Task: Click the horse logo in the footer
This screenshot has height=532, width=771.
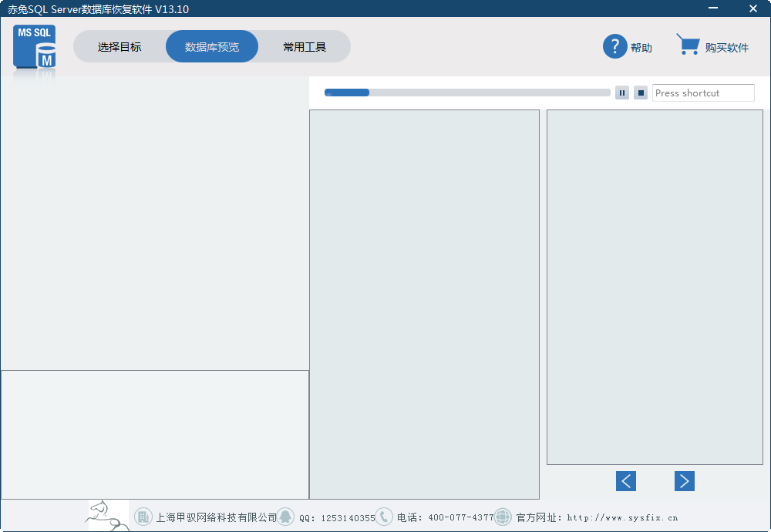Action: [x=108, y=516]
